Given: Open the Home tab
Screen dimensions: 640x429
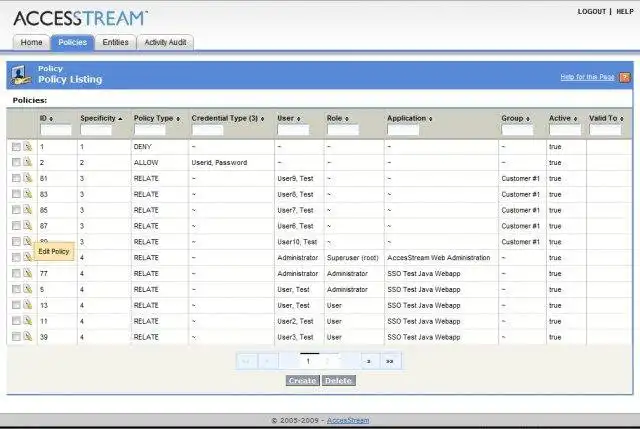Looking at the screenshot, I should click(31, 42).
